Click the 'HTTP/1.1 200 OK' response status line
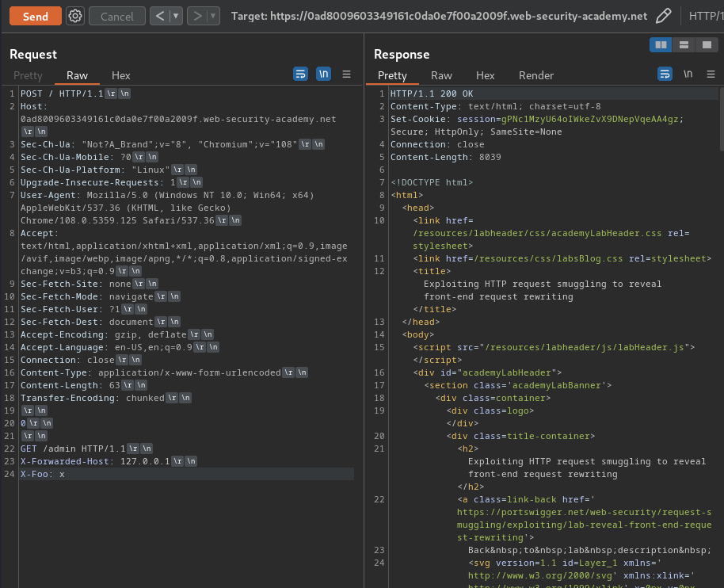Viewport: 724px width, 588px height. click(432, 94)
